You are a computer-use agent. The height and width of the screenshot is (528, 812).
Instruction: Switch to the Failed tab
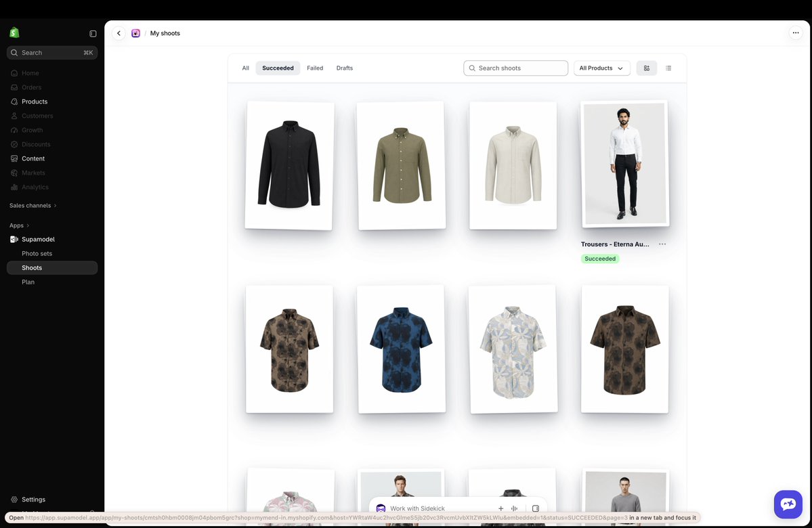tap(315, 68)
